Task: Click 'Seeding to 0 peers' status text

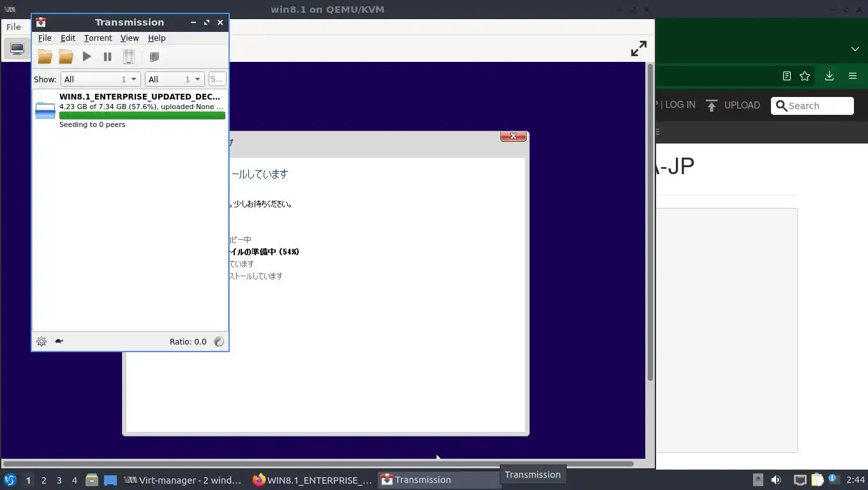Action: click(x=92, y=124)
